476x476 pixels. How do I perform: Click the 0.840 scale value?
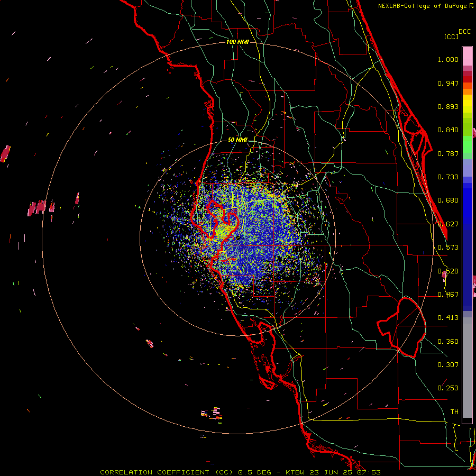pyautogui.click(x=448, y=130)
